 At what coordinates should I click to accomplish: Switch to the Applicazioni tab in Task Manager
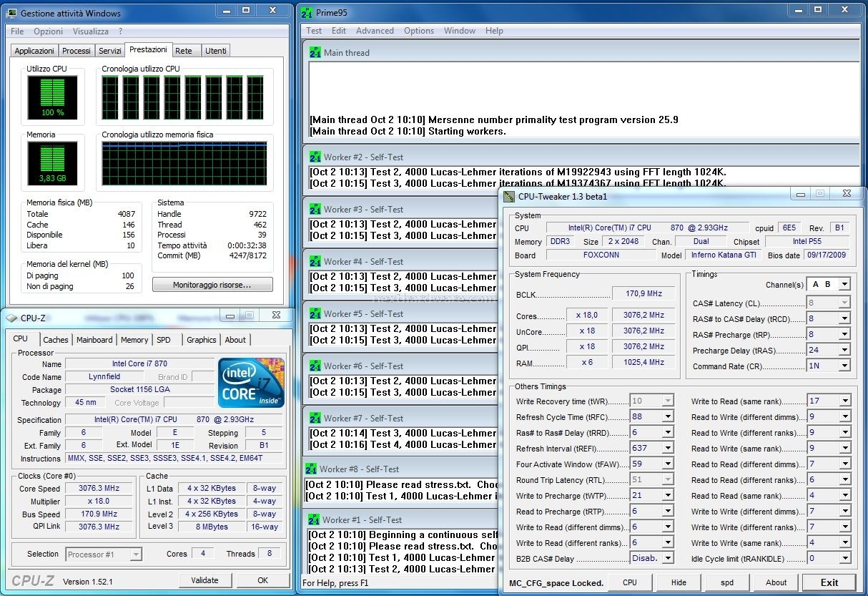(x=34, y=51)
